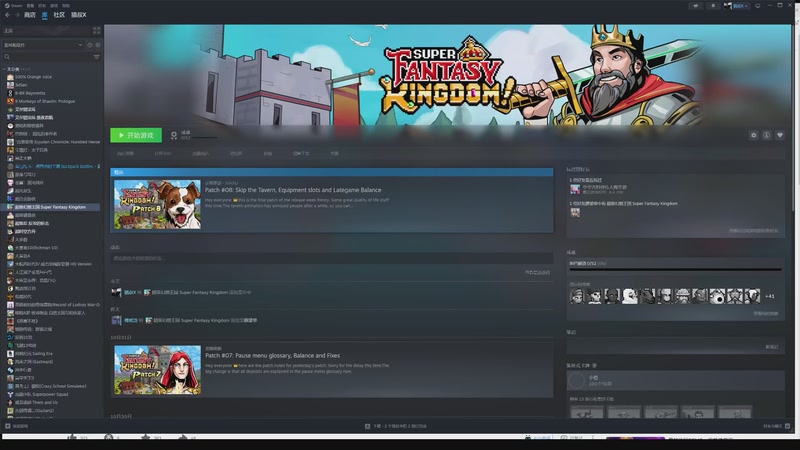
Task: Open the 社区 community tab
Action: click(x=59, y=15)
